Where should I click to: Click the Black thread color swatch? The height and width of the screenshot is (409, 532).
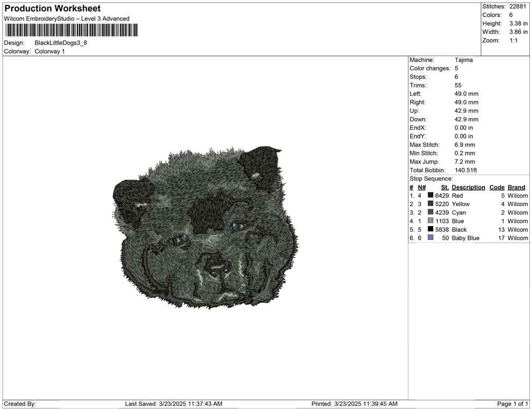tap(430, 229)
